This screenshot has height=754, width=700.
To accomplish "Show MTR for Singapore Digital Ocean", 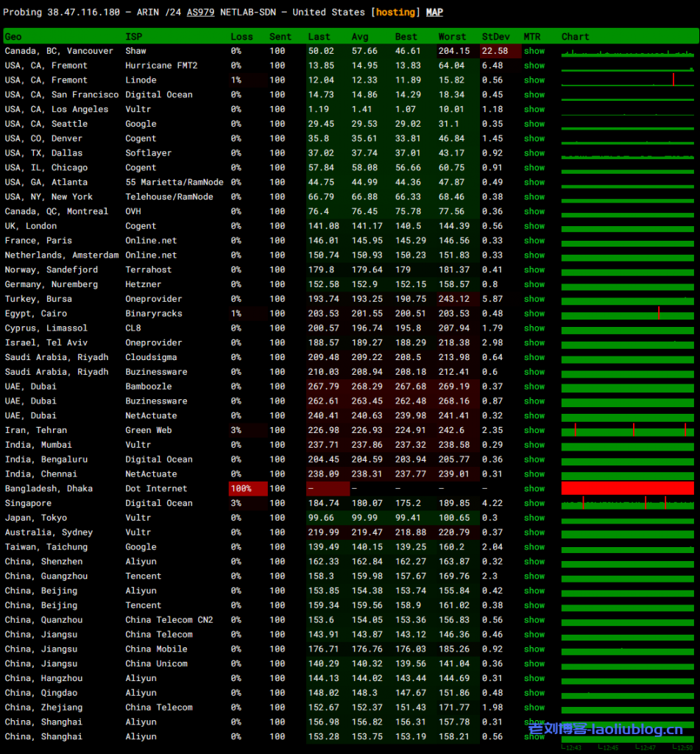I will (x=534, y=503).
